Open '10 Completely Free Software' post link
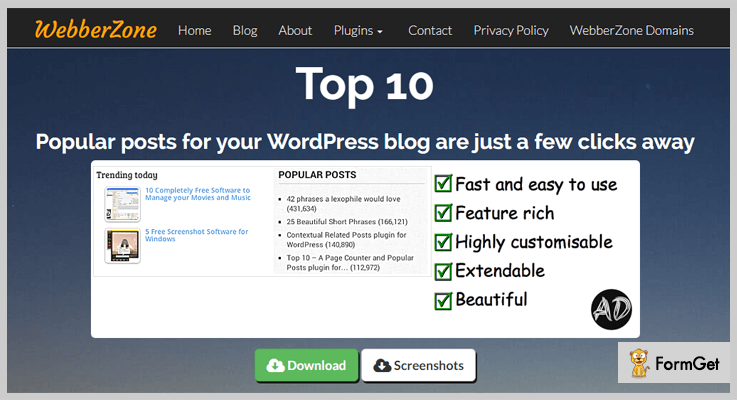This screenshot has height=400, width=737. 197,194
